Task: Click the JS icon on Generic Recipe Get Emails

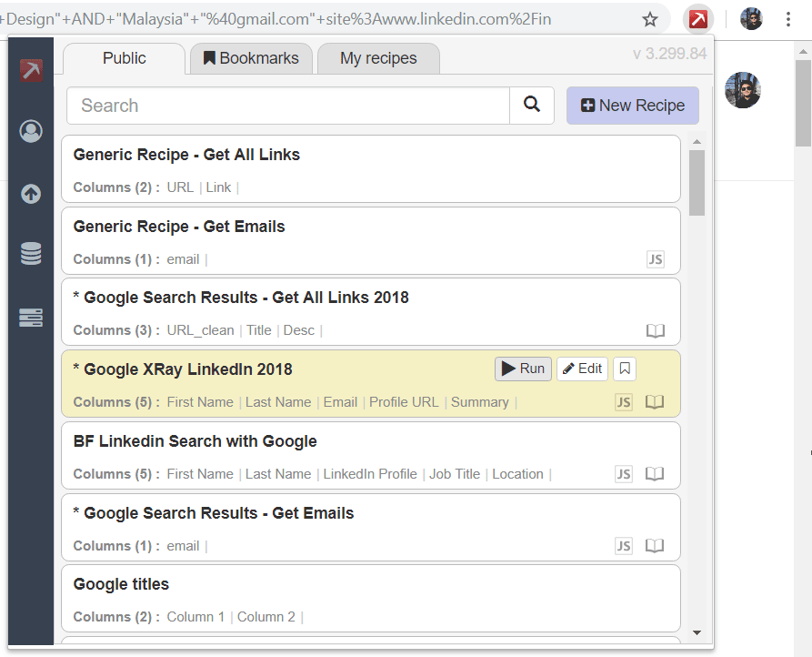Action: coord(655,259)
